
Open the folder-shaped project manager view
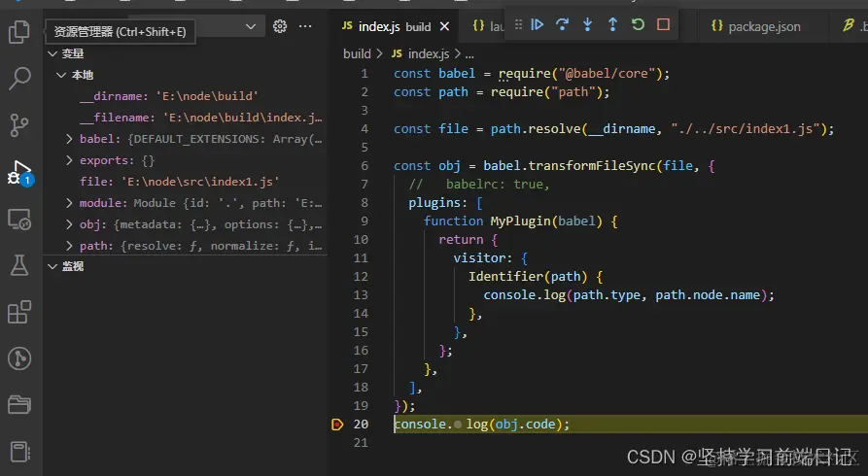click(x=19, y=404)
